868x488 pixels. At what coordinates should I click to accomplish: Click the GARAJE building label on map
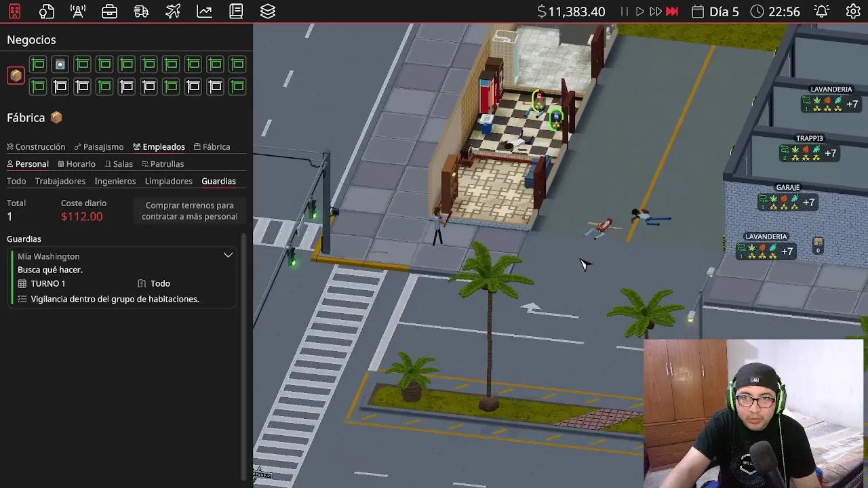coord(788,187)
